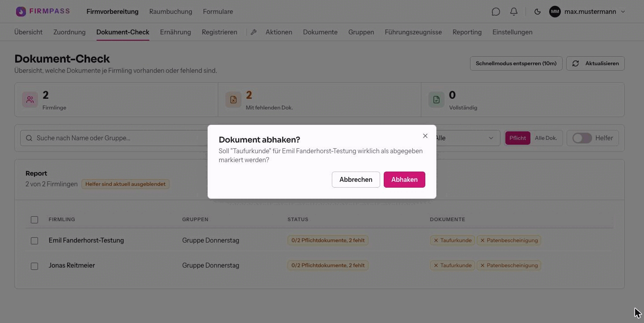Viewport: 644px width, 323px height.
Task: Close the dialog with the X icon
Action: 425,136
